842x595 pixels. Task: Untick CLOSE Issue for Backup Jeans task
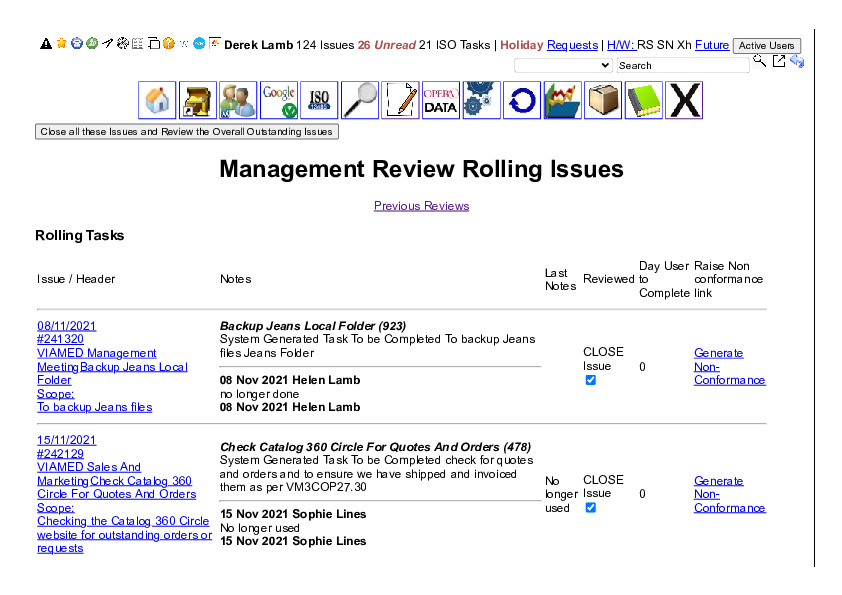[590, 380]
